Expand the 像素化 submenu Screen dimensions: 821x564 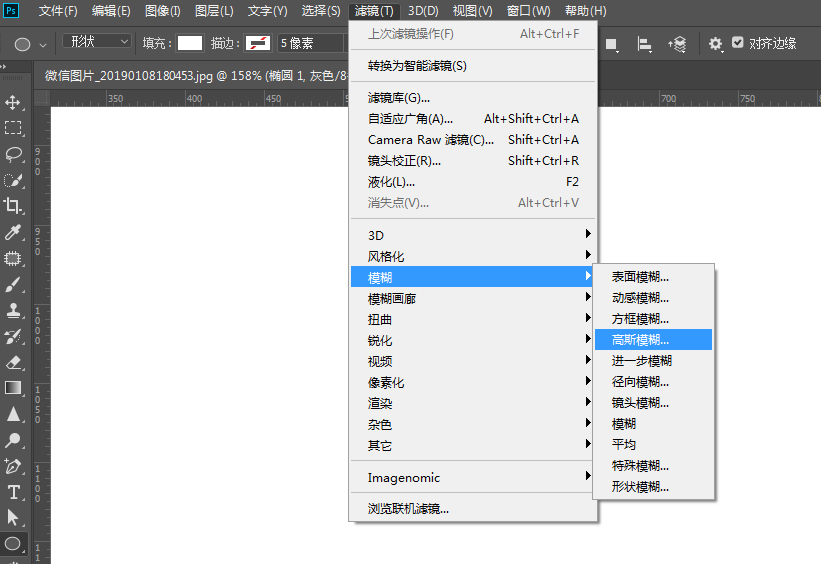473,382
